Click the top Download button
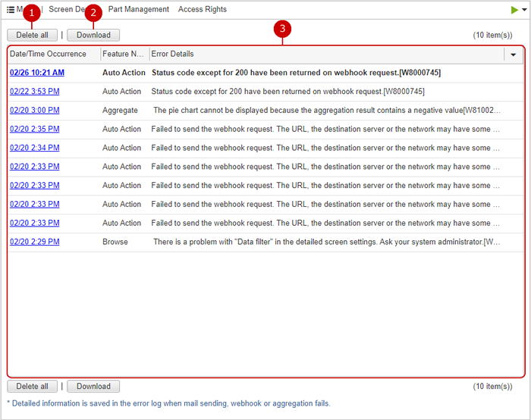 pos(93,35)
